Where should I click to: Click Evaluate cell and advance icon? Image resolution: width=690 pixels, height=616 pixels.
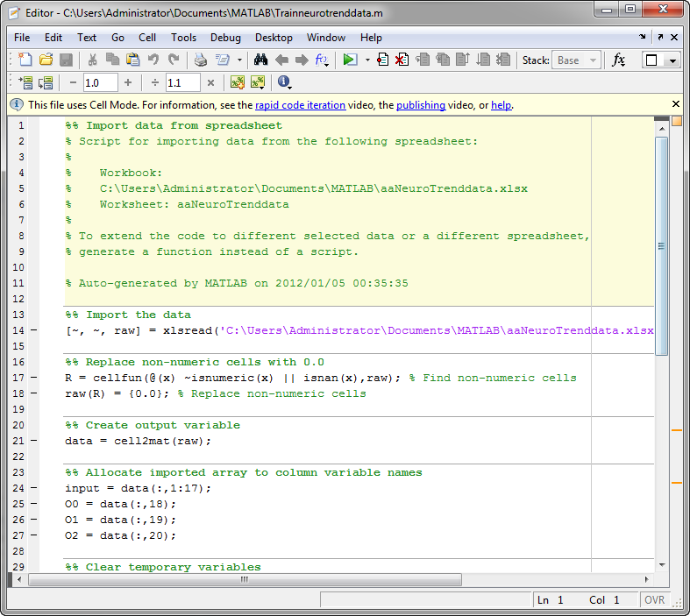[x=46, y=82]
